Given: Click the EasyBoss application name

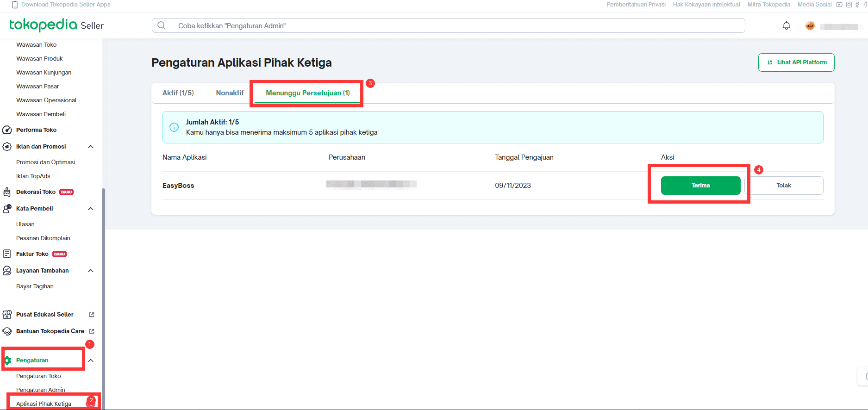Looking at the screenshot, I should coord(178,186).
